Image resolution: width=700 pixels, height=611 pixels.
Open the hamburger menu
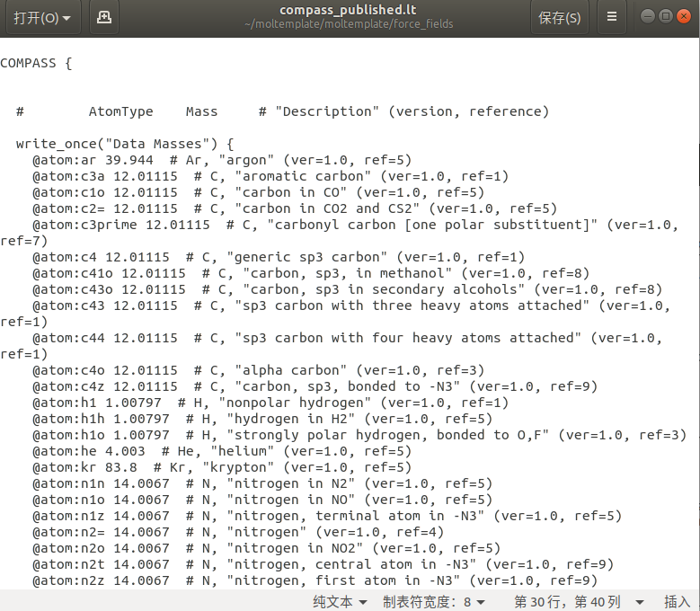tap(612, 17)
